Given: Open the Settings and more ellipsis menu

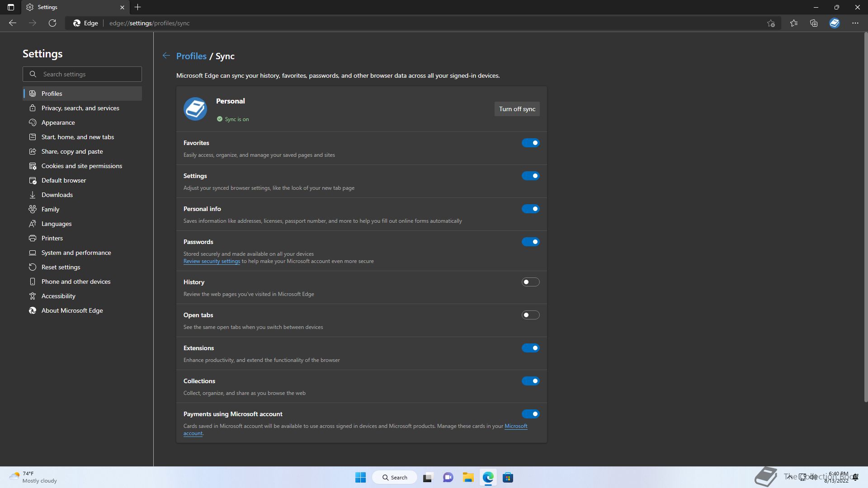Looking at the screenshot, I should [x=855, y=23].
